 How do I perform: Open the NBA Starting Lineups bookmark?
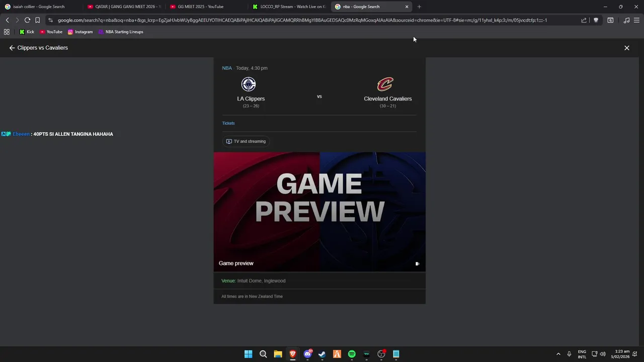121,32
